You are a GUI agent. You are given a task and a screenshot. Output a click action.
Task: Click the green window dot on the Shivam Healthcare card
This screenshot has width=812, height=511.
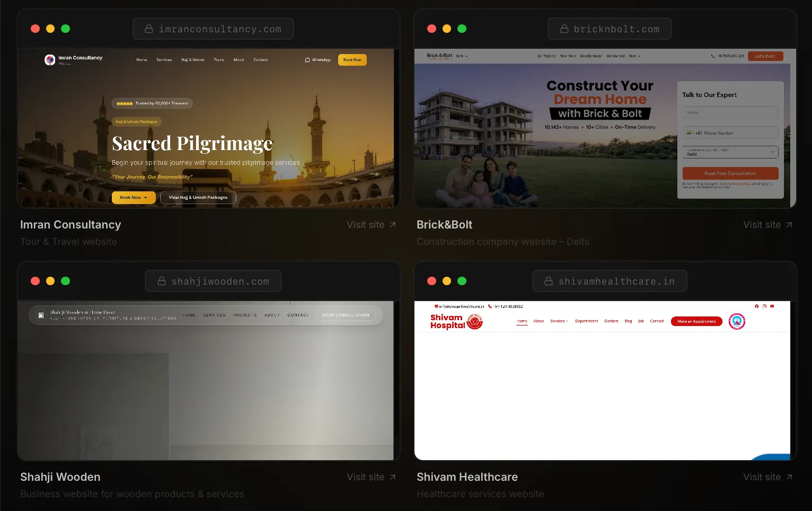(462, 281)
